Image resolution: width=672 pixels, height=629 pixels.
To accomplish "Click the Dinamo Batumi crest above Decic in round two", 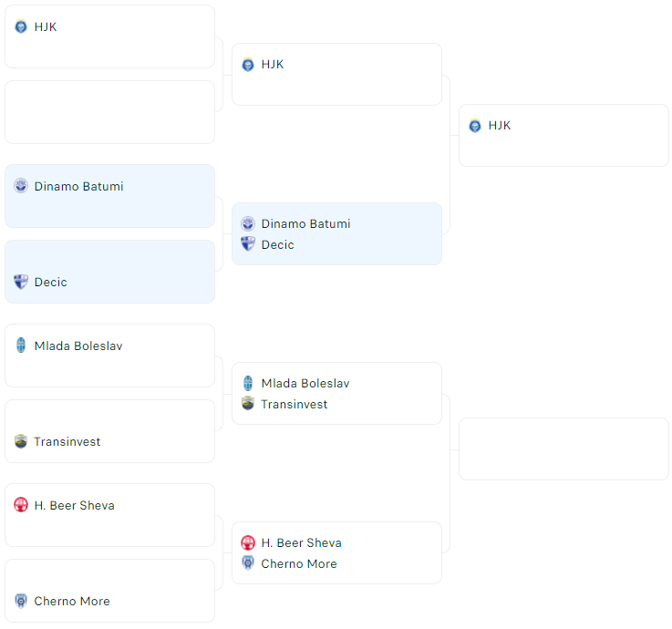I will click(248, 223).
